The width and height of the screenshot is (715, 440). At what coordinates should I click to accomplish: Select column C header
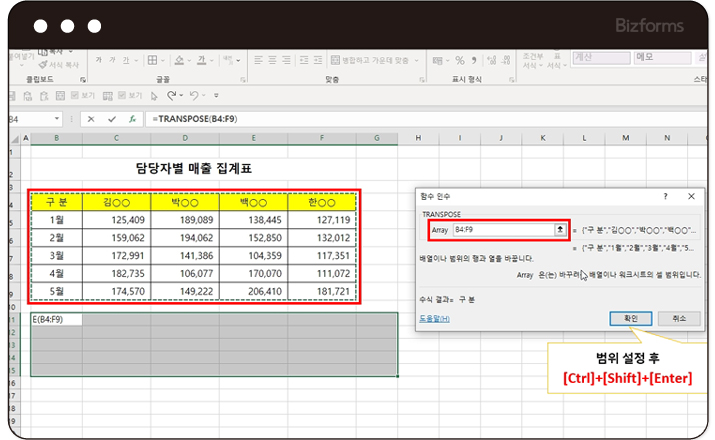(117, 138)
